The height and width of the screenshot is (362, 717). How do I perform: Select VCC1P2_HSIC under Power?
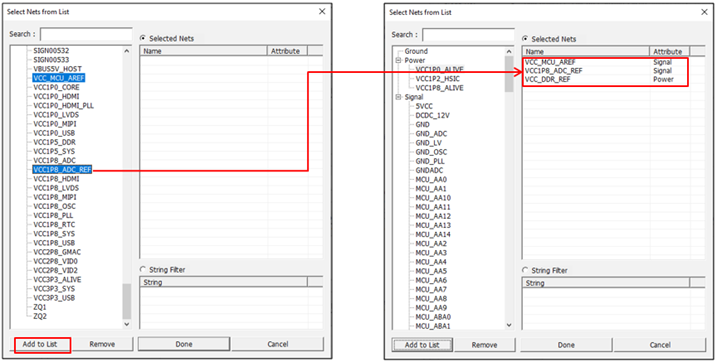438,79
